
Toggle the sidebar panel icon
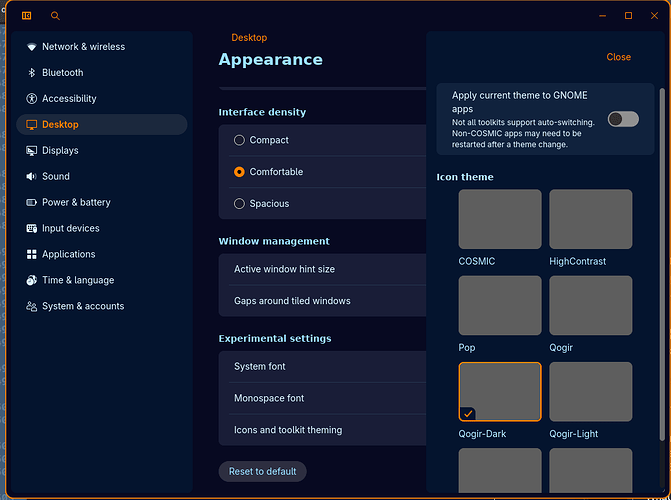pos(26,16)
